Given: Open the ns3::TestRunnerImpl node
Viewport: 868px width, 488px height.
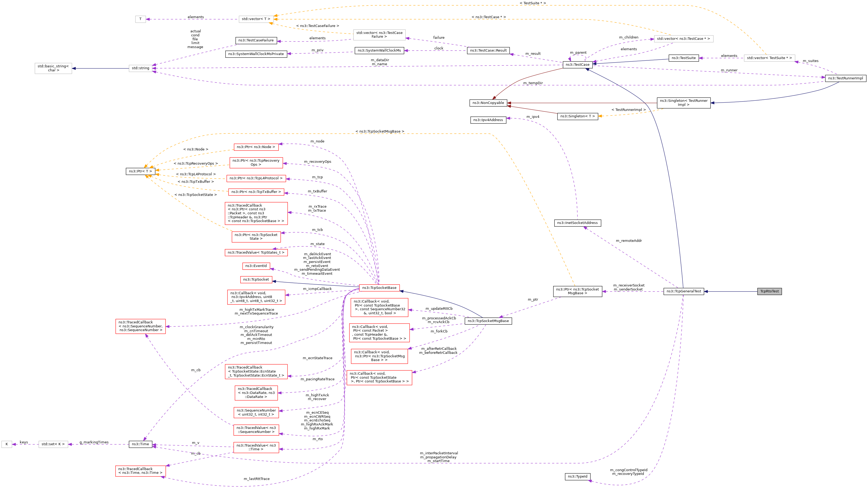Looking at the screenshot, I should (845, 78).
